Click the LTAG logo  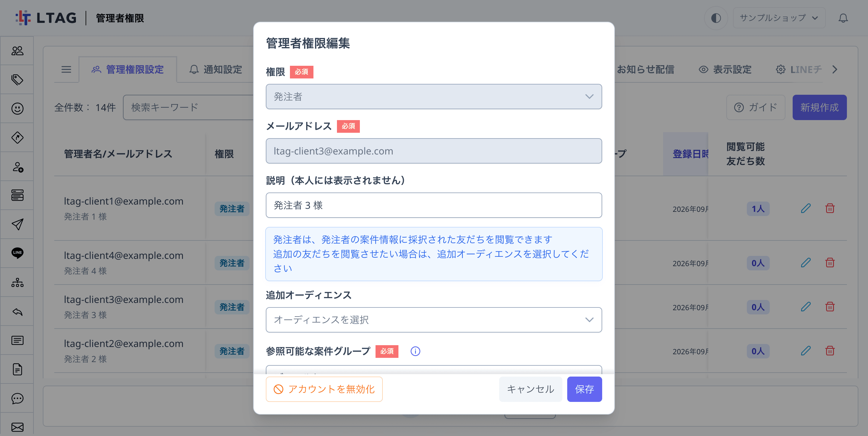(x=46, y=18)
